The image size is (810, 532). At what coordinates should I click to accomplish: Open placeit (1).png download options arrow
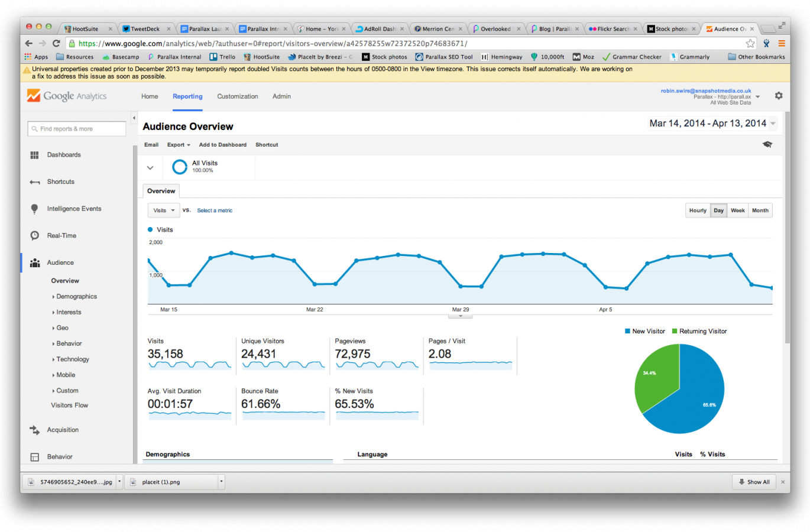click(222, 482)
